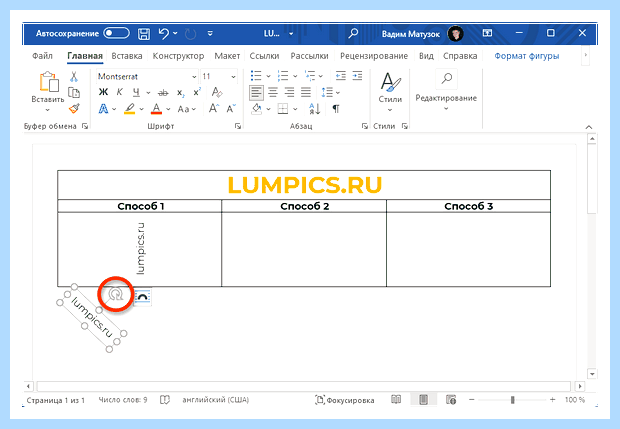Clear all formatting icon
This screenshot has height=429, width=620.
tap(217, 93)
